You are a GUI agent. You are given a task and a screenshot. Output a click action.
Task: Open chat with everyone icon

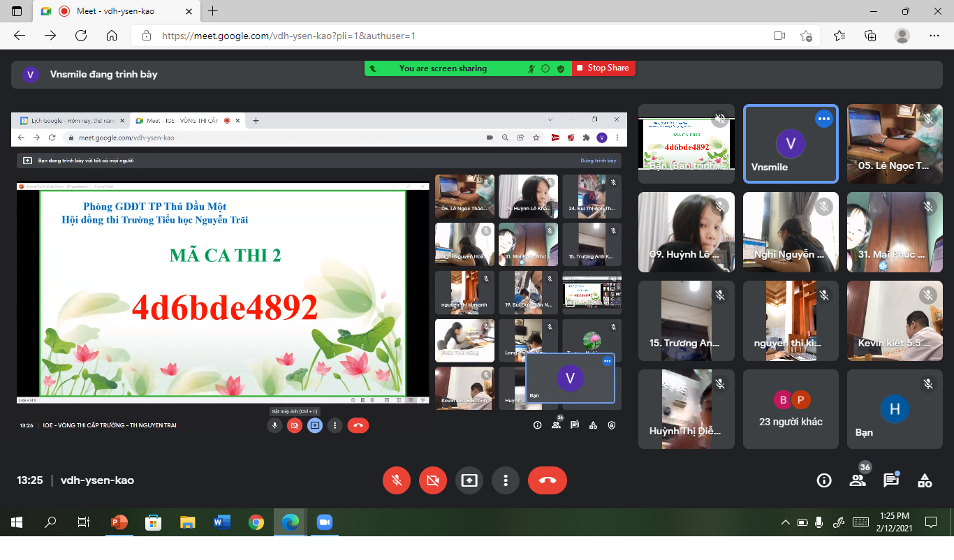point(891,480)
